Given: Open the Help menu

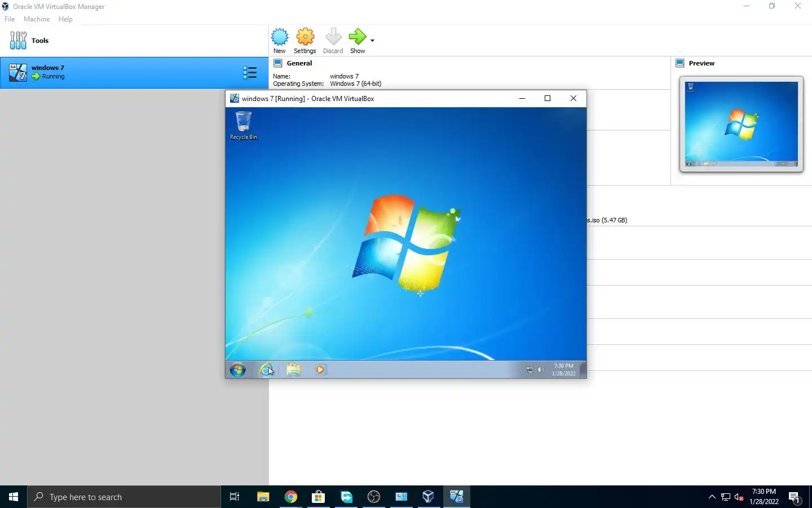Looking at the screenshot, I should coord(65,19).
